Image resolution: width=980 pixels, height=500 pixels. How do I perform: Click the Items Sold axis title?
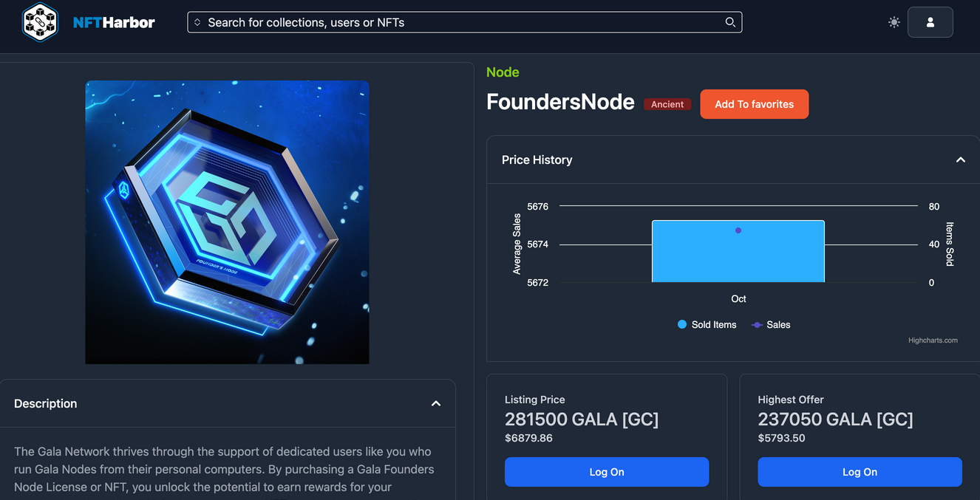point(950,244)
